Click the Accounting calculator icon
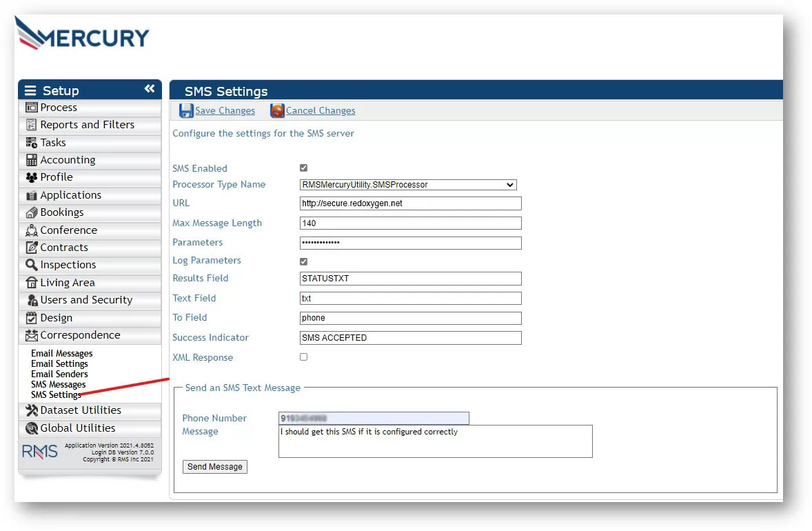Screen dimensions: 812x531 pyautogui.click(x=32, y=160)
